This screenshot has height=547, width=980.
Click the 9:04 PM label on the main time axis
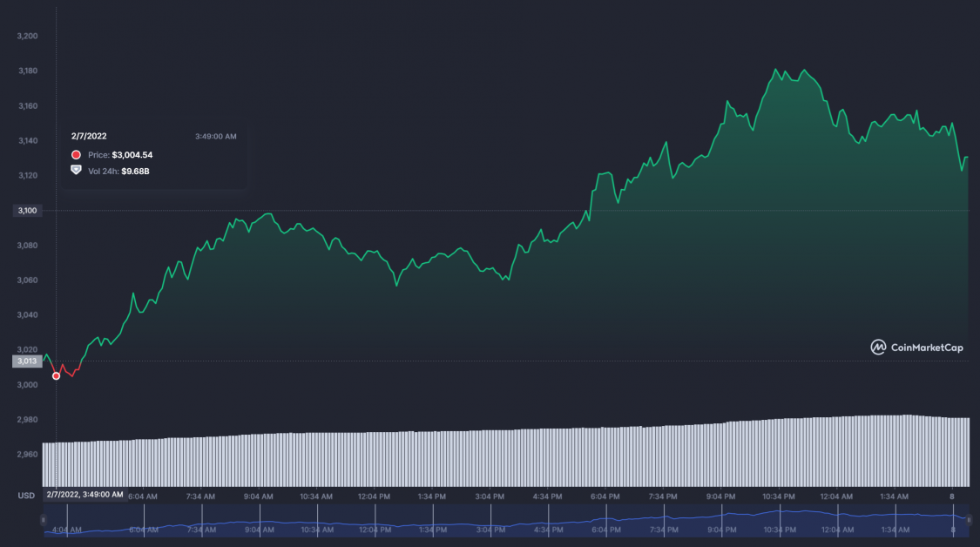[720, 496]
